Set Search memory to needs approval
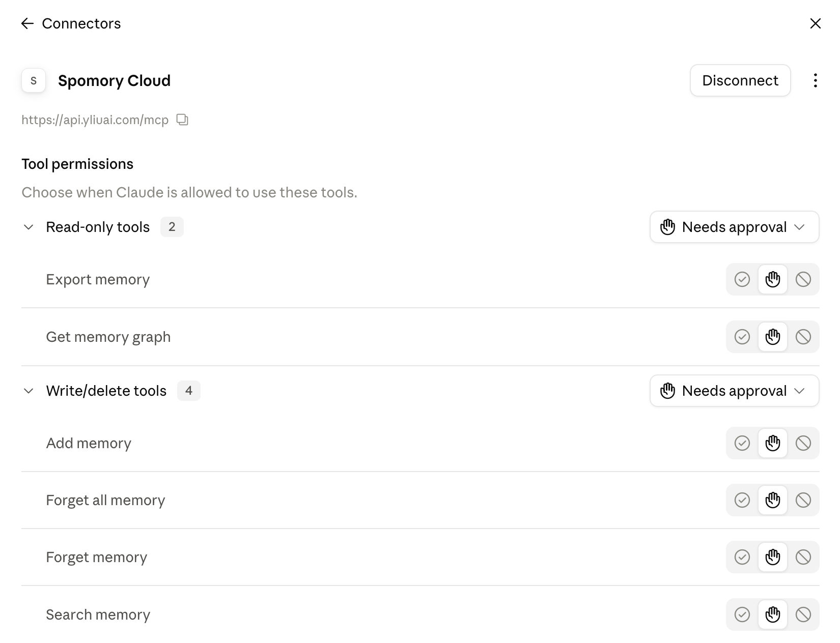The width and height of the screenshot is (840, 643). tap(773, 615)
